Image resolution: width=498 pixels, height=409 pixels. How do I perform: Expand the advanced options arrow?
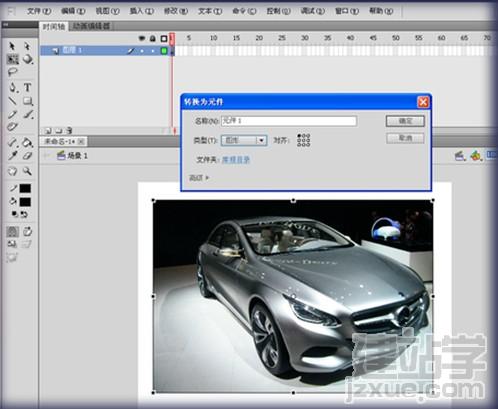point(207,178)
